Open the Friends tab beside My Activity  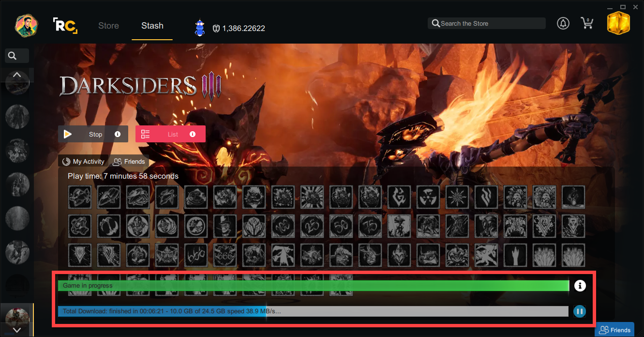(128, 162)
